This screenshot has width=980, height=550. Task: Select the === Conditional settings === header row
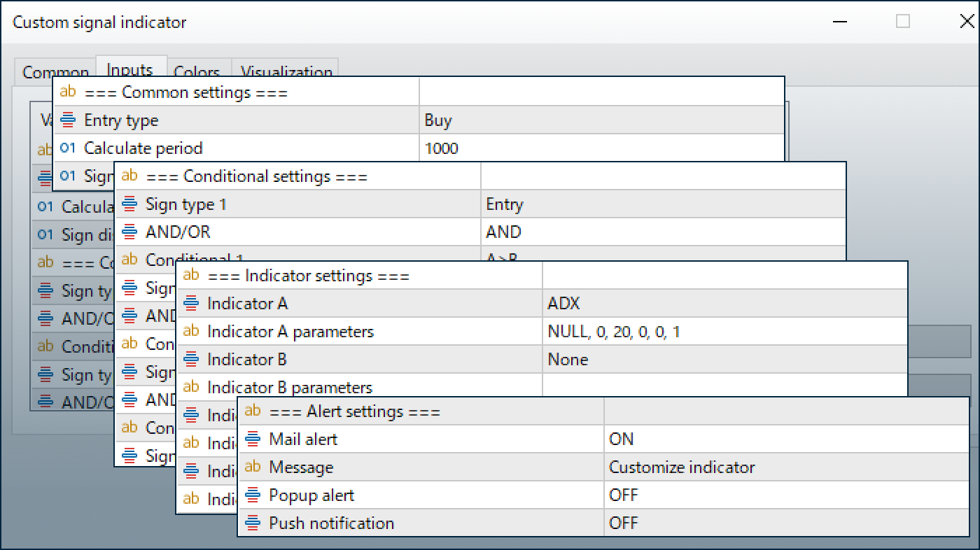[480, 176]
